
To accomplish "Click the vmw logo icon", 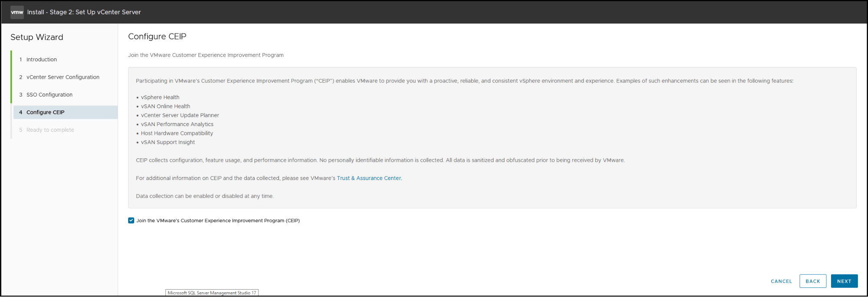I will pyautogui.click(x=17, y=12).
